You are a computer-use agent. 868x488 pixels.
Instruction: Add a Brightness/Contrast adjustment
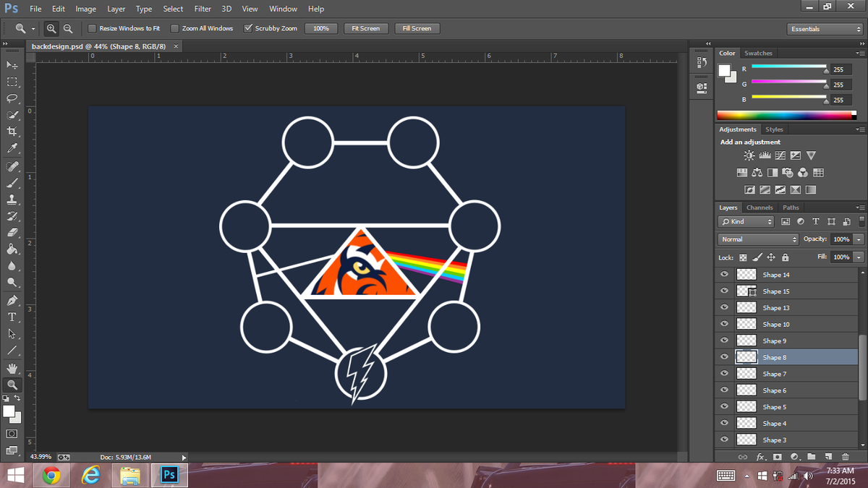pos(749,155)
